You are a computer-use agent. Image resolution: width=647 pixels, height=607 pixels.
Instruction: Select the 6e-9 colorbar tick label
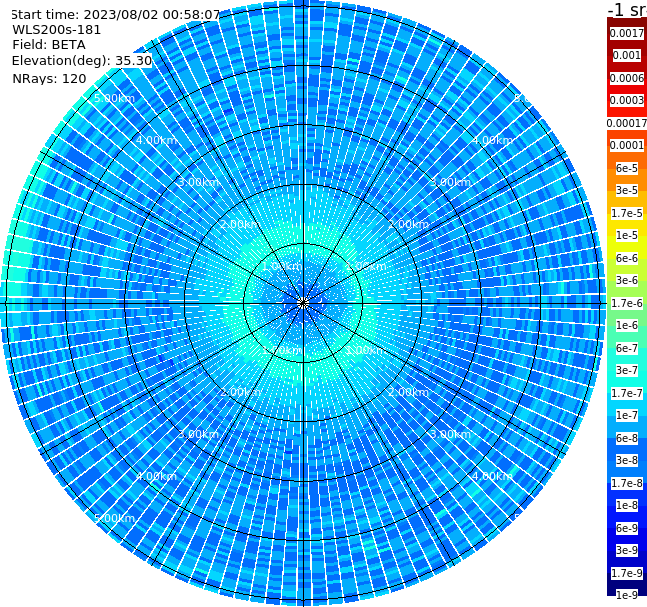[627, 528]
